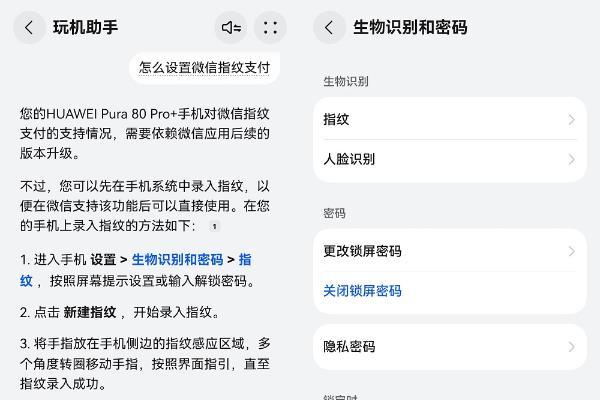600x400 pixels.
Task: Tap the 生物识别 section header
Action: (346, 81)
